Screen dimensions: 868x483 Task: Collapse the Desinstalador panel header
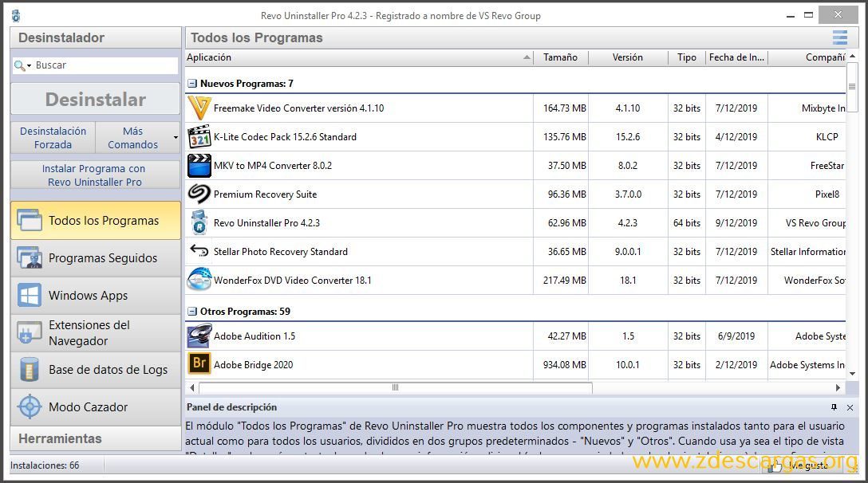96,37
